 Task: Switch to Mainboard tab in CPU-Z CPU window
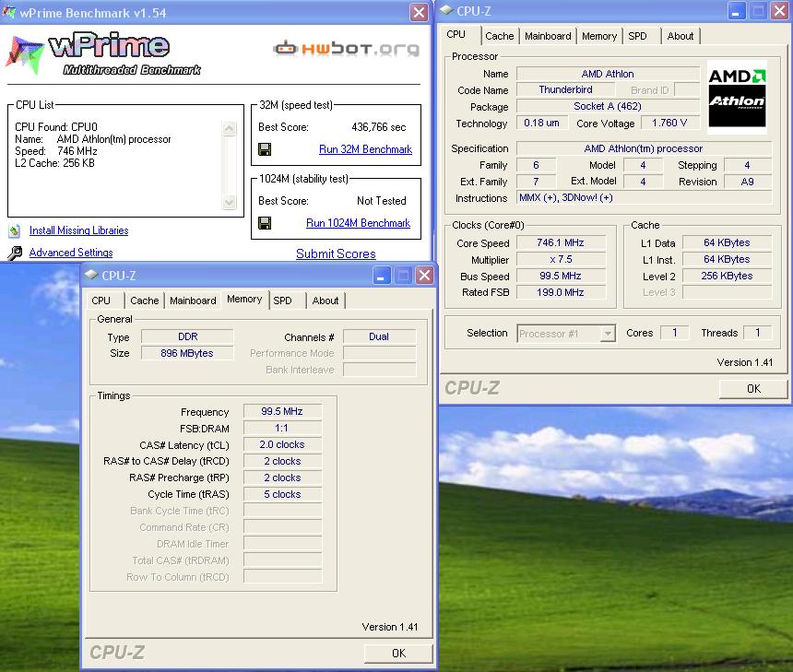coord(548,36)
